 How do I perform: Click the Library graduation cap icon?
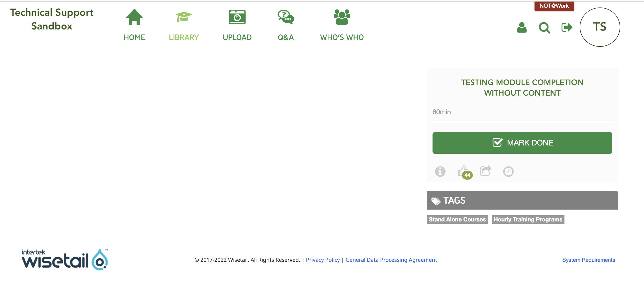184,17
